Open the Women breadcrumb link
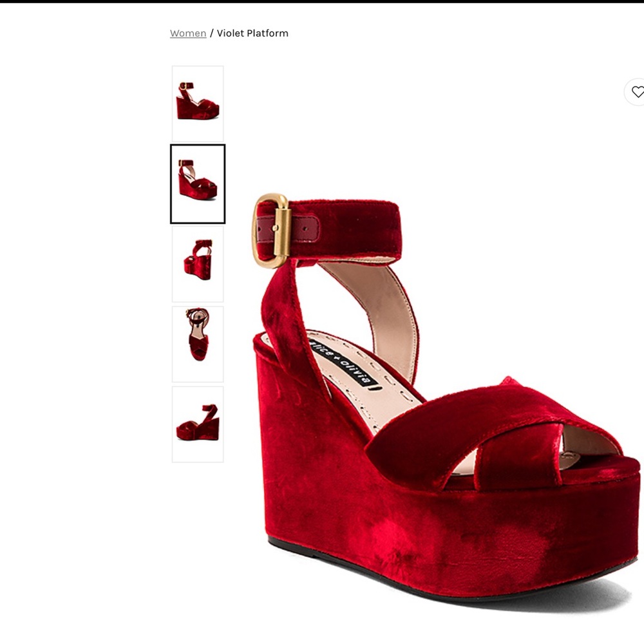Viewport: 644px width, 644px height. pyautogui.click(x=187, y=33)
